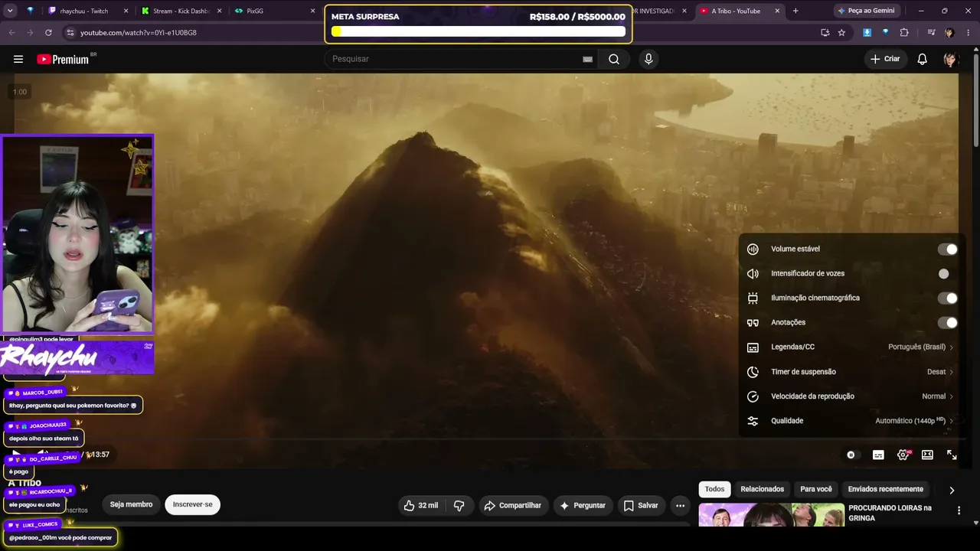The width and height of the screenshot is (980, 551).
Task: Select the Para você filter chip
Action: [x=816, y=490]
